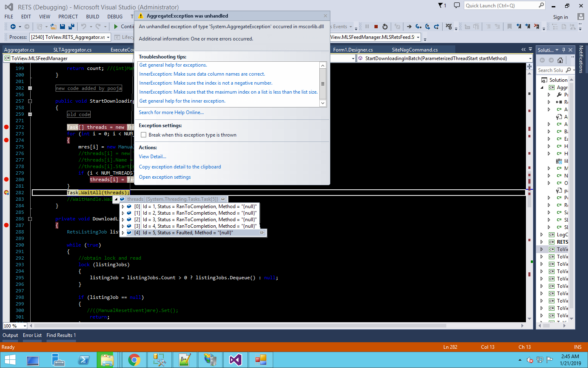Stop debugging with the red square button
This screenshot has width=588, height=368.
tap(376, 27)
